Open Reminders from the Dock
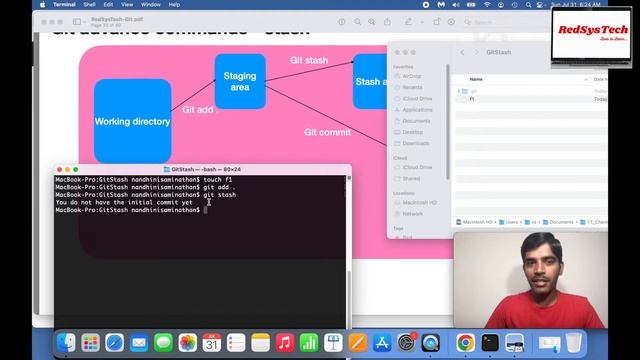This screenshot has height=360, width=640. (x=236, y=343)
